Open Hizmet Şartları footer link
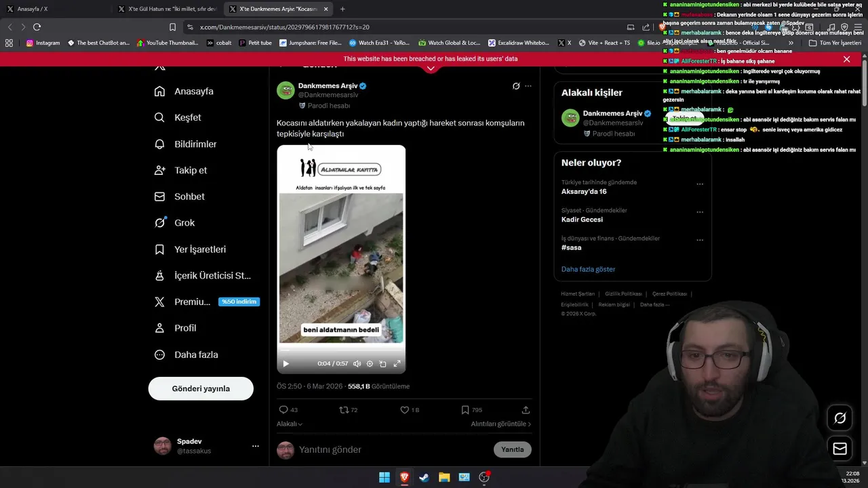 (578, 294)
